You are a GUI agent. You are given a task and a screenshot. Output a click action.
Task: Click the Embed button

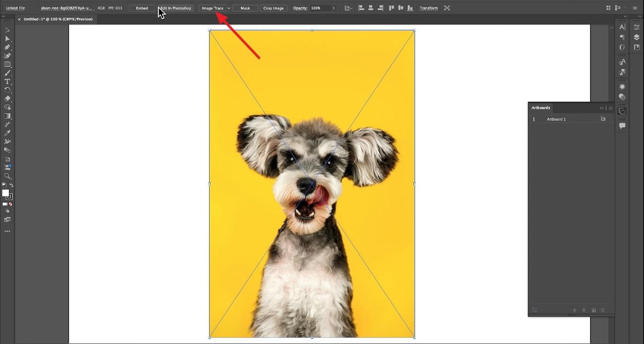click(x=142, y=8)
